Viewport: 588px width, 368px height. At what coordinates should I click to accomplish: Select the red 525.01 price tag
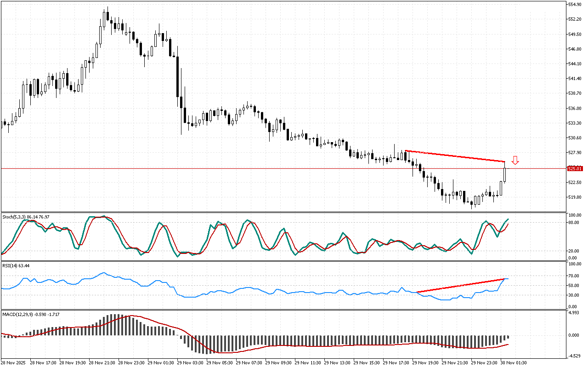click(575, 168)
